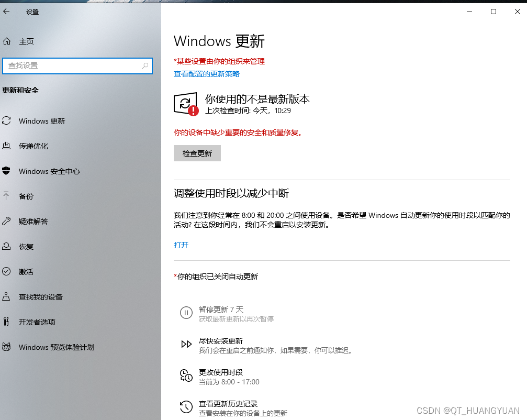Click the pause icon for 暂停更新 7 天
Viewport: 527px width, 420px height.
click(x=186, y=313)
